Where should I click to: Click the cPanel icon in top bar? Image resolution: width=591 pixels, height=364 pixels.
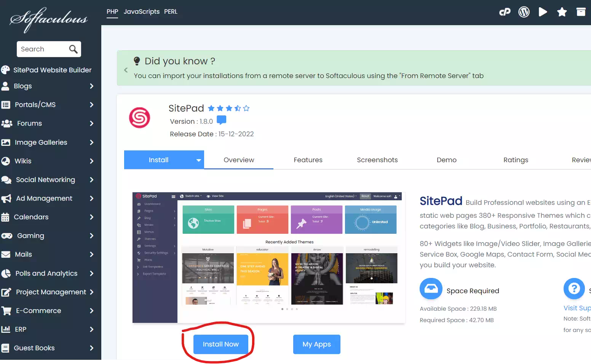(x=505, y=12)
